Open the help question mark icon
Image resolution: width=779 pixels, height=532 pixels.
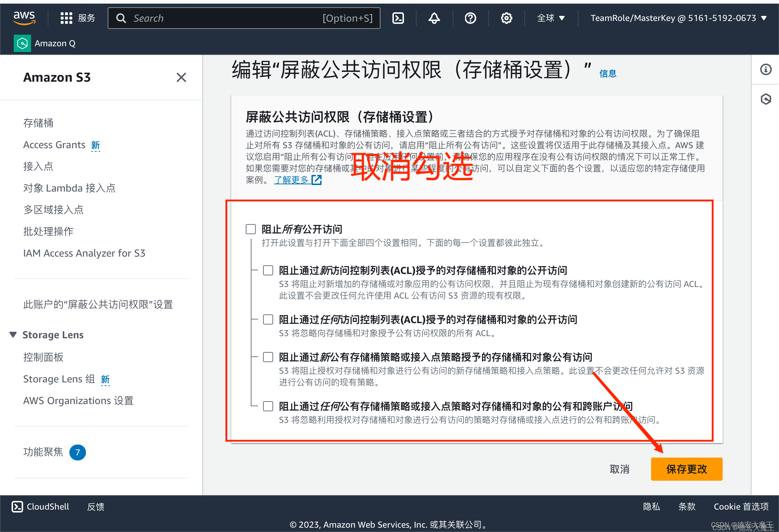pyautogui.click(x=470, y=18)
